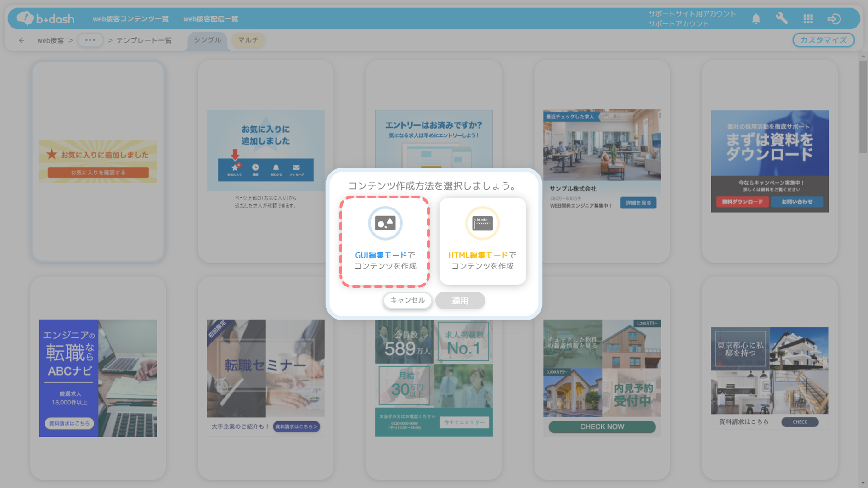Click the お問い合わせ button
This screenshot has height=488, width=868.
[x=797, y=202]
